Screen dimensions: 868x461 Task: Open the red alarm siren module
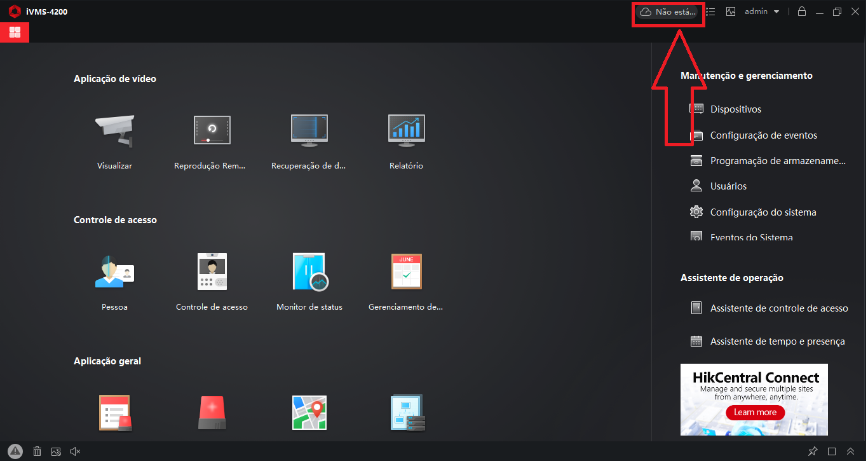pos(212,413)
